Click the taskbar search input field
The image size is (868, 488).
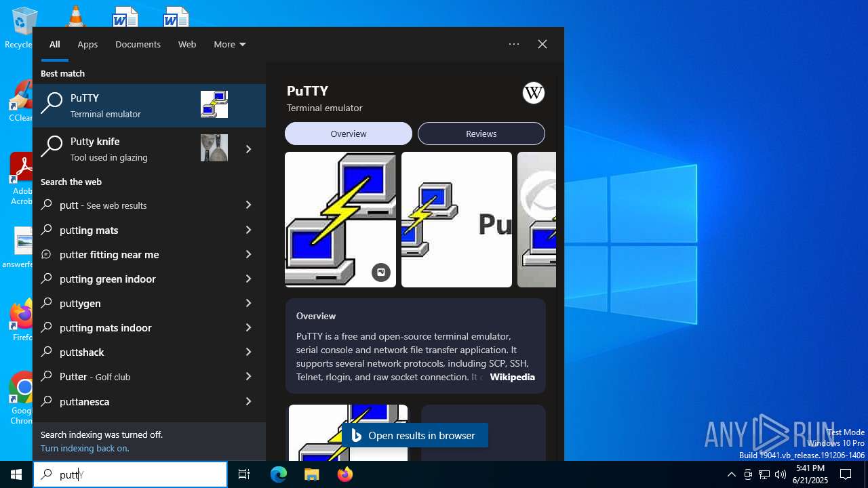click(130, 474)
